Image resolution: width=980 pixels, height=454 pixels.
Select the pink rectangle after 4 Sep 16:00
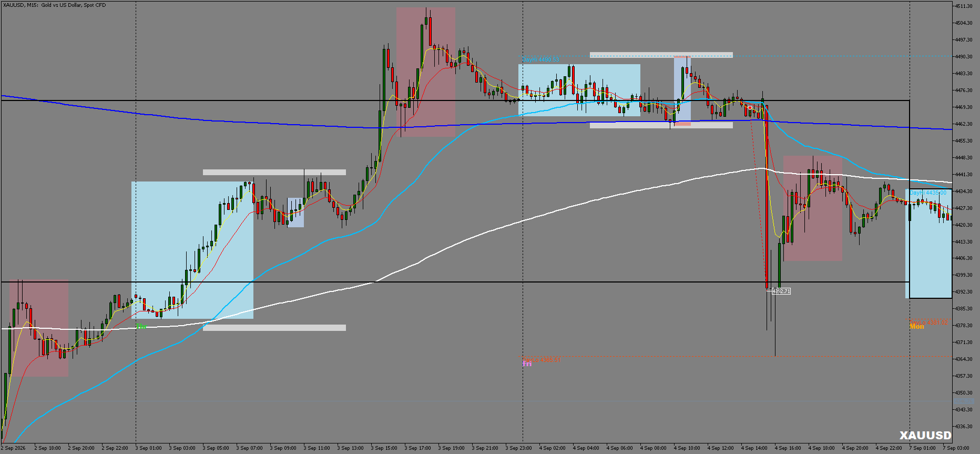click(x=813, y=208)
